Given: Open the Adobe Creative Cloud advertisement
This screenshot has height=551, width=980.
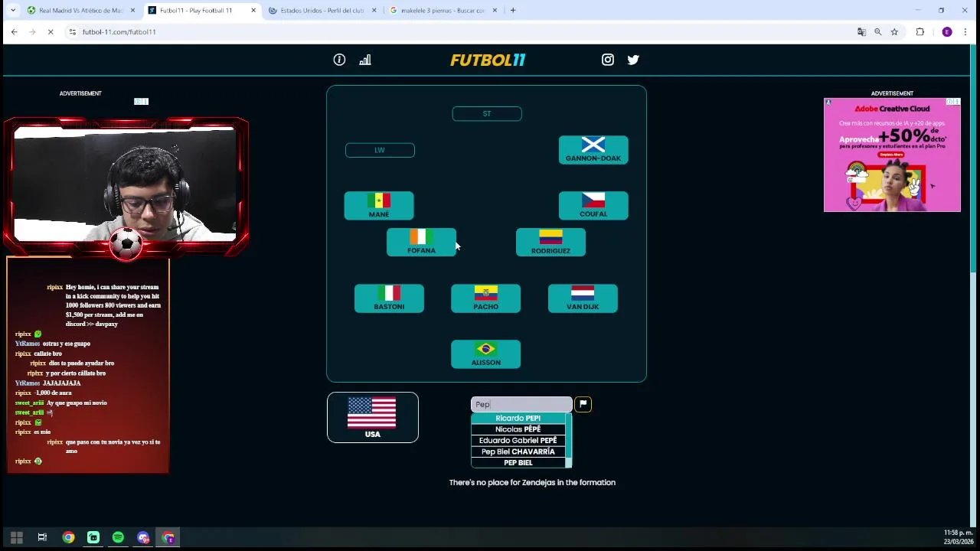Looking at the screenshot, I should [892, 155].
